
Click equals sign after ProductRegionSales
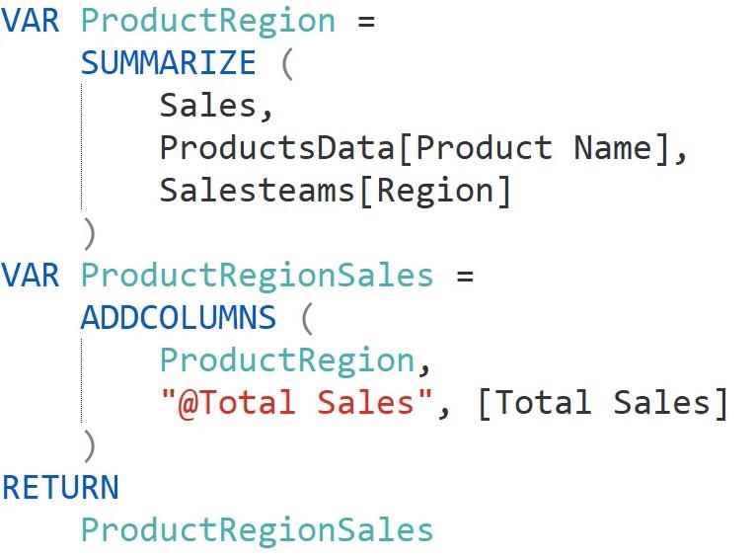(x=465, y=277)
